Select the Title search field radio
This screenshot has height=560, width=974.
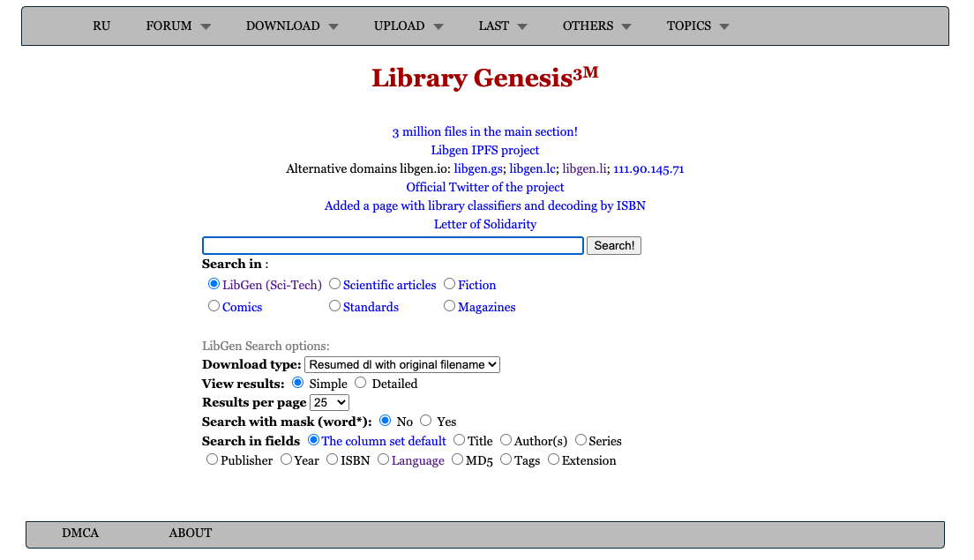[459, 439]
